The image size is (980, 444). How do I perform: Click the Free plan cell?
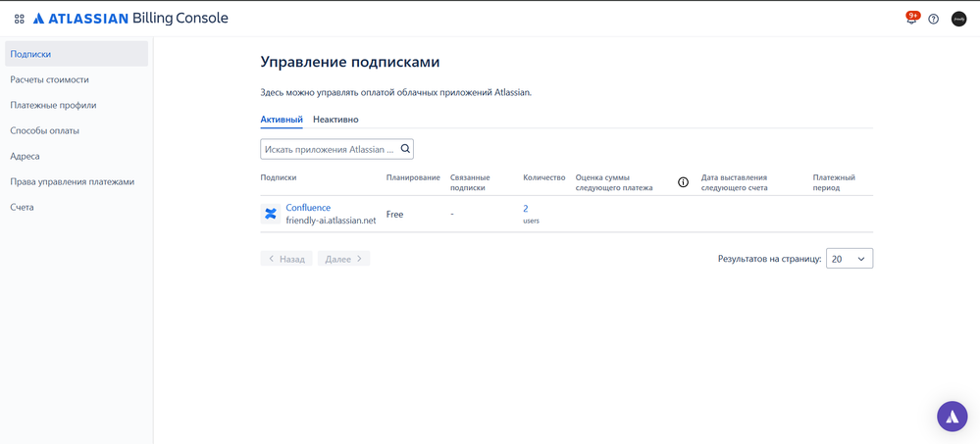[x=395, y=215]
